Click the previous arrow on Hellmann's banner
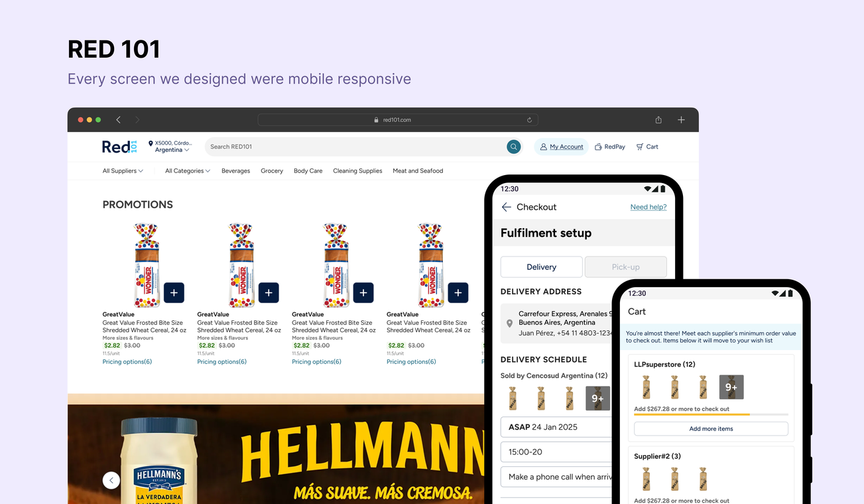The height and width of the screenshot is (504, 864). tap(111, 480)
